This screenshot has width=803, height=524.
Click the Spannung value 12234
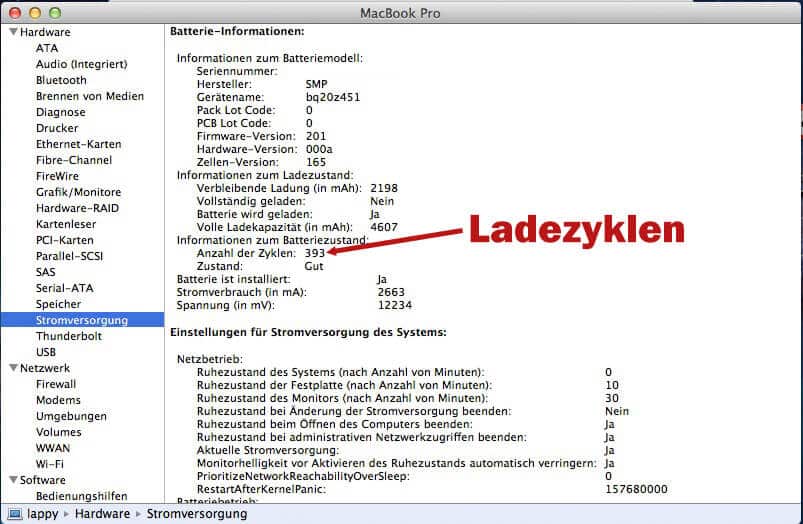[x=395, y=305]
